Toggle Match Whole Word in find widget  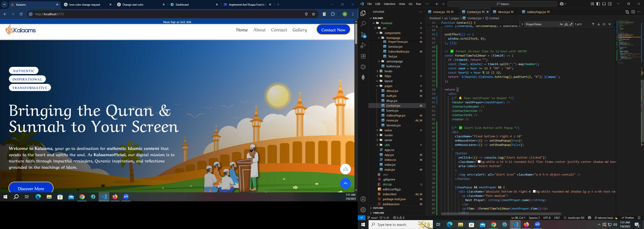coord(566,24)
